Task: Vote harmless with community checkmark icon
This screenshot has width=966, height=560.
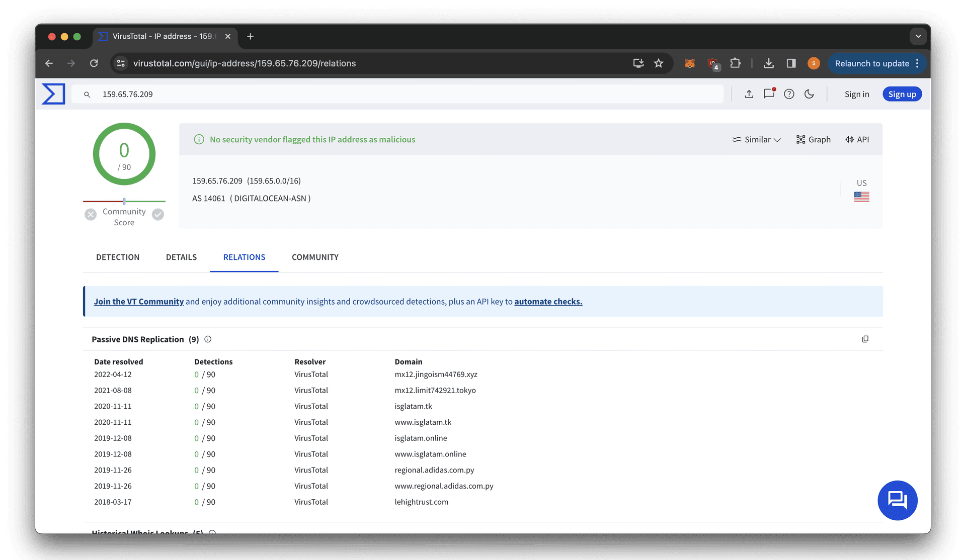Action: (158, 215)
